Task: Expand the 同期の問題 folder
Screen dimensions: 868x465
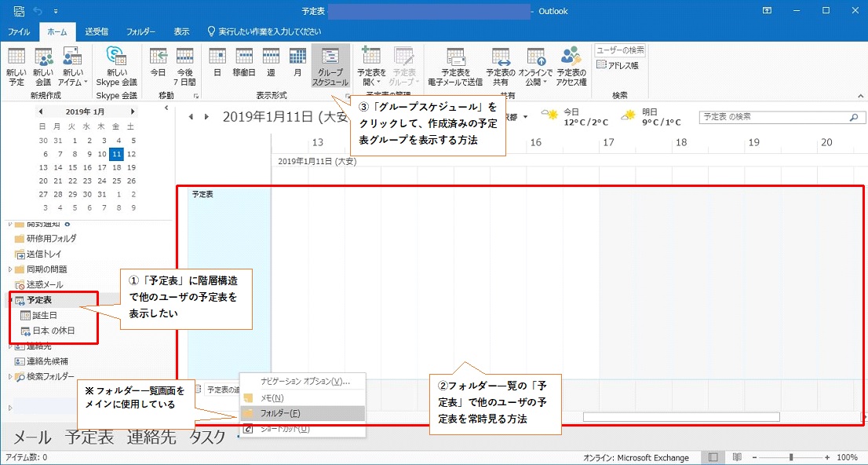Action: (x=10, y=269)
